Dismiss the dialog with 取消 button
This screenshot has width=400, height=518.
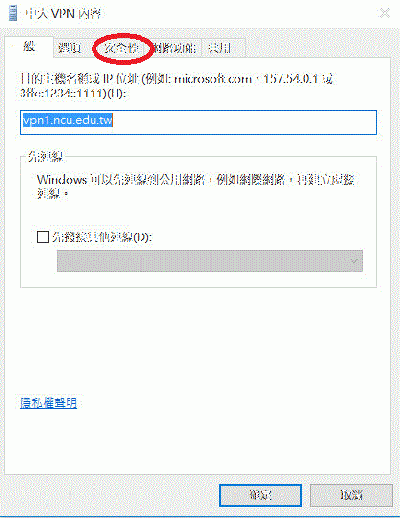click(x=351, y=495)
